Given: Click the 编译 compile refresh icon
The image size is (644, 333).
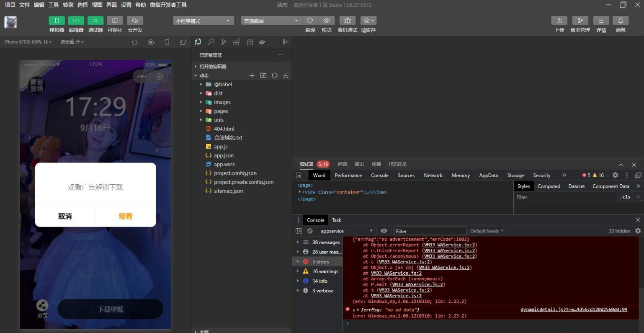Looking at the screenshot, I should click(310, 21).
